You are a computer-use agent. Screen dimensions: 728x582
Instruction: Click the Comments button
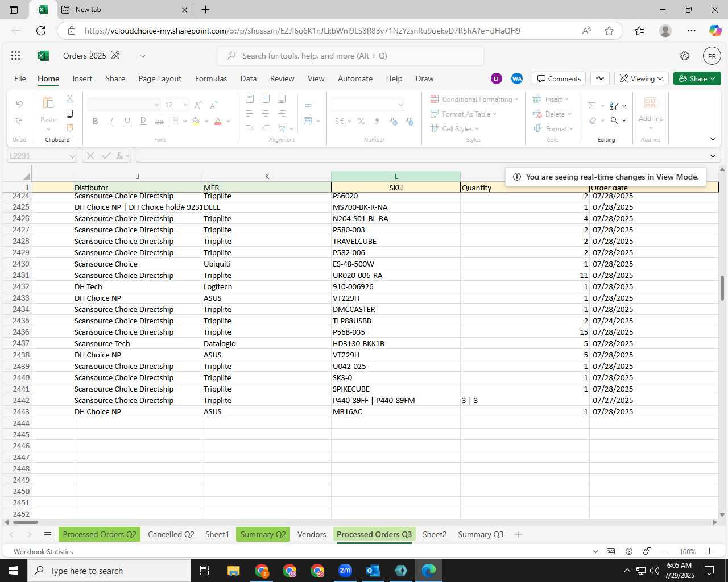(559, 78)
